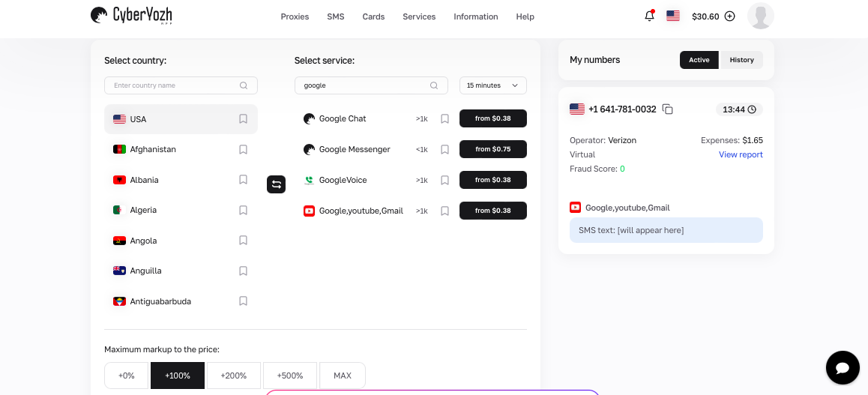Bookmark Angola country
The width and height of the screenshot is (868, 395).
coord(243,241)
